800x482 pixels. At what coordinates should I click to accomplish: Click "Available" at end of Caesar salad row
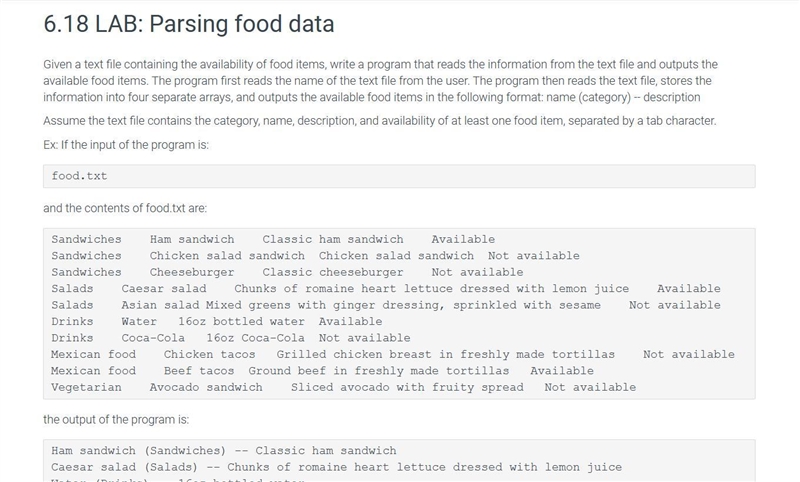click(689, 289)
